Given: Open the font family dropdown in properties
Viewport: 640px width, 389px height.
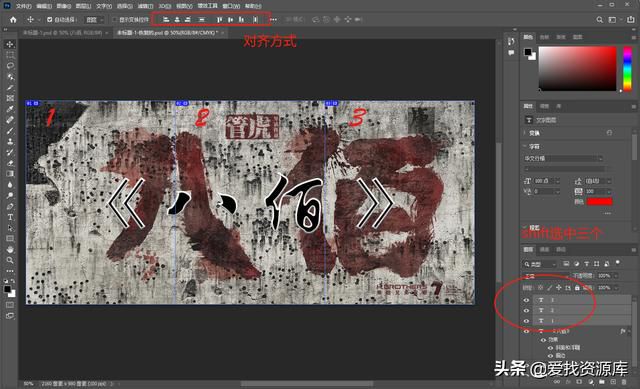Looking at the screenshot, I should click(x=564, y=158).
